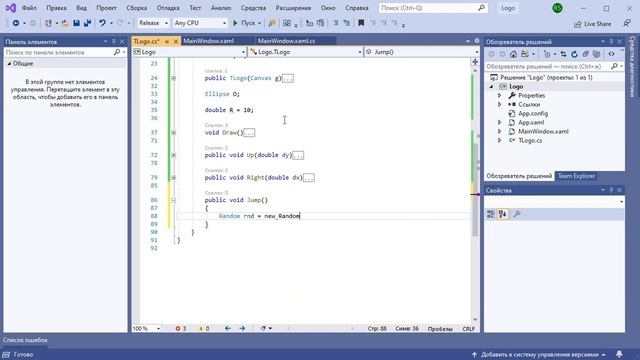Click the Show All Files icon

pyautogui.click(x=596, y=54)
